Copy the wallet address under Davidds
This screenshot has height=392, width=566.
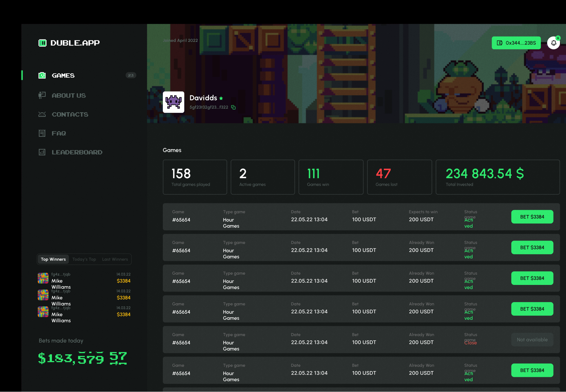(x=233, y=107)
